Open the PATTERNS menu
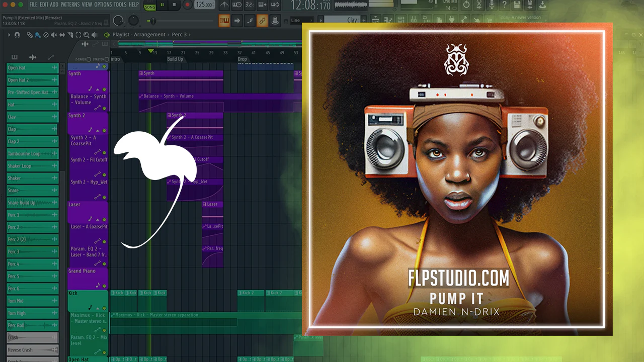 70,5
